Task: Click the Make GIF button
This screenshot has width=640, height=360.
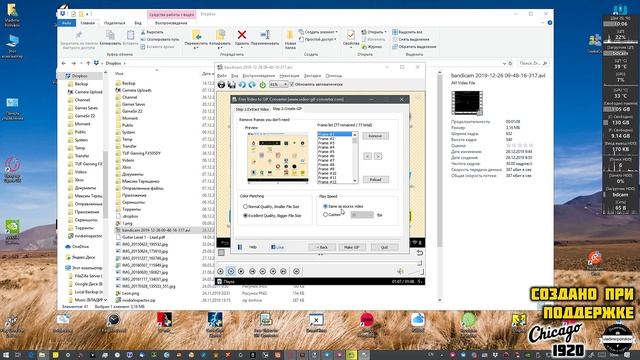Action: pos(351,247)
